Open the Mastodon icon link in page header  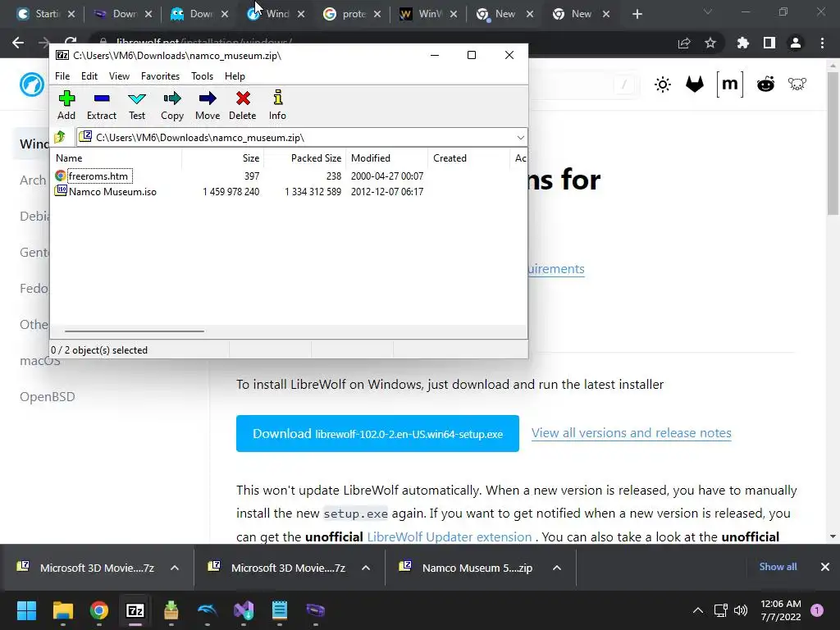pos(797,84)
